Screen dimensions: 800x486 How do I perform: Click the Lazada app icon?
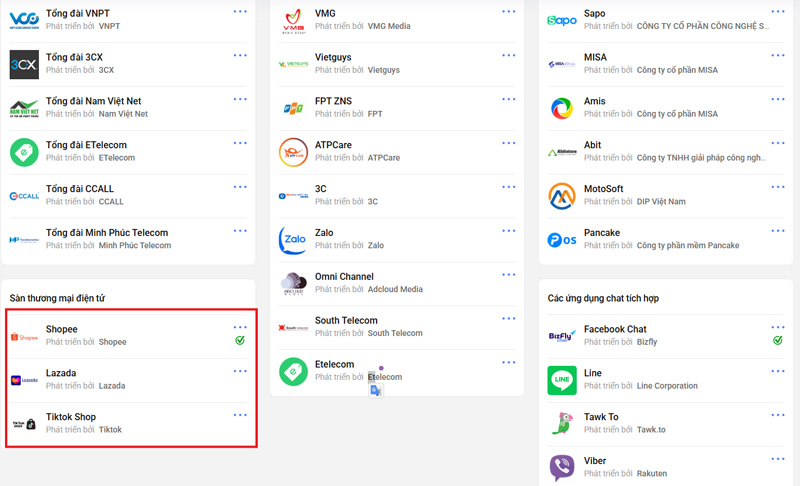point(24,380)
